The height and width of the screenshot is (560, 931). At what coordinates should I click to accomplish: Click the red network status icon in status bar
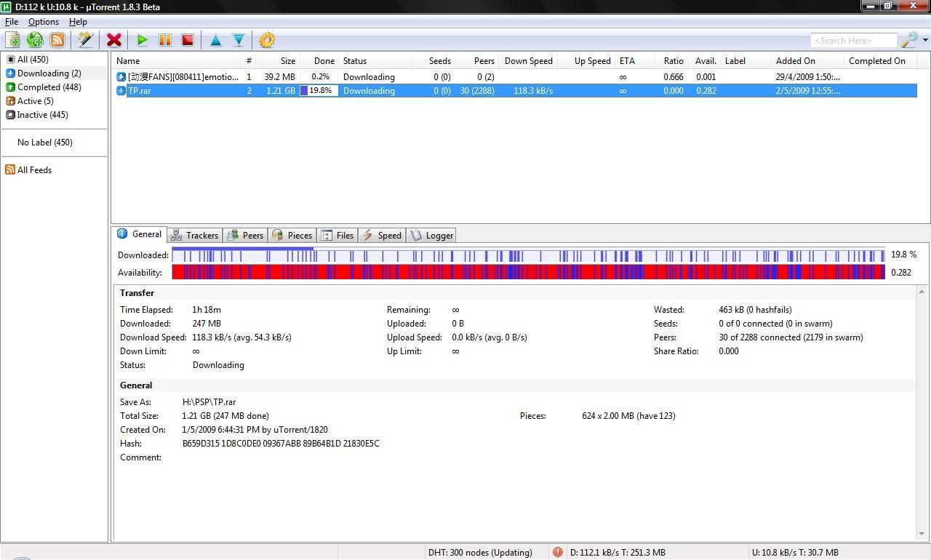point(557,552)
